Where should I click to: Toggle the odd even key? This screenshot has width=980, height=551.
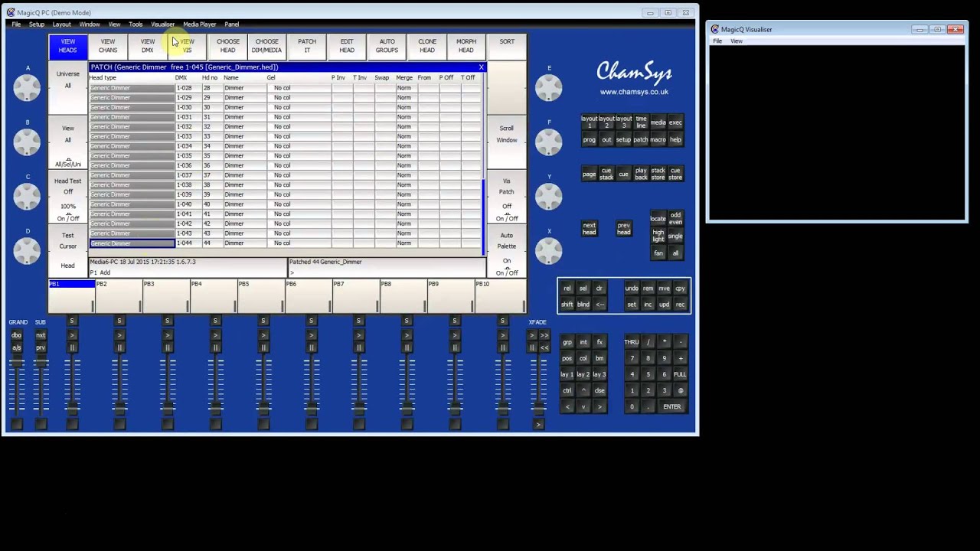point(675,219)
